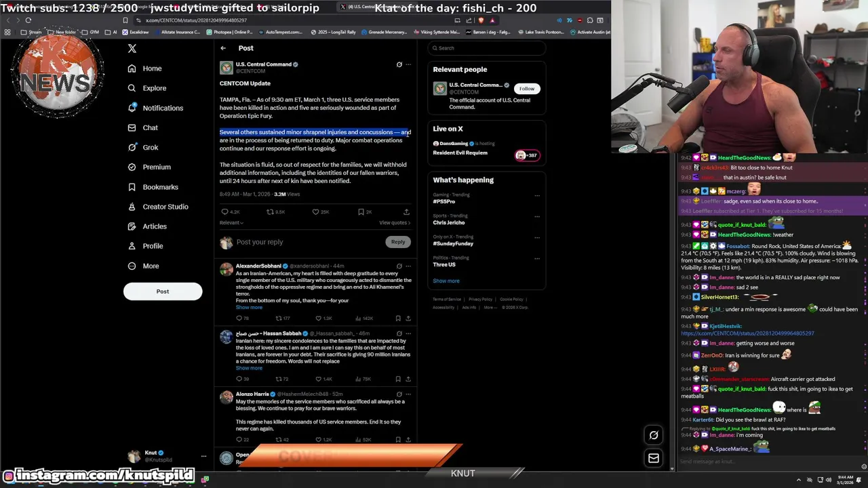Screen dimensions: 868x488
Task: Open Knut account switcher three-dot menu
Action: click(x=203, y=455)
